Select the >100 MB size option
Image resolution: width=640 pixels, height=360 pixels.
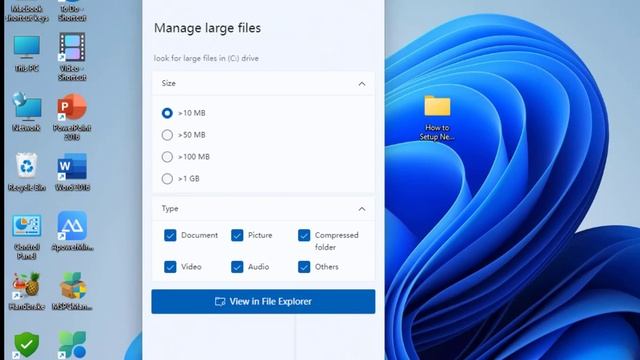tap(167, 157)
